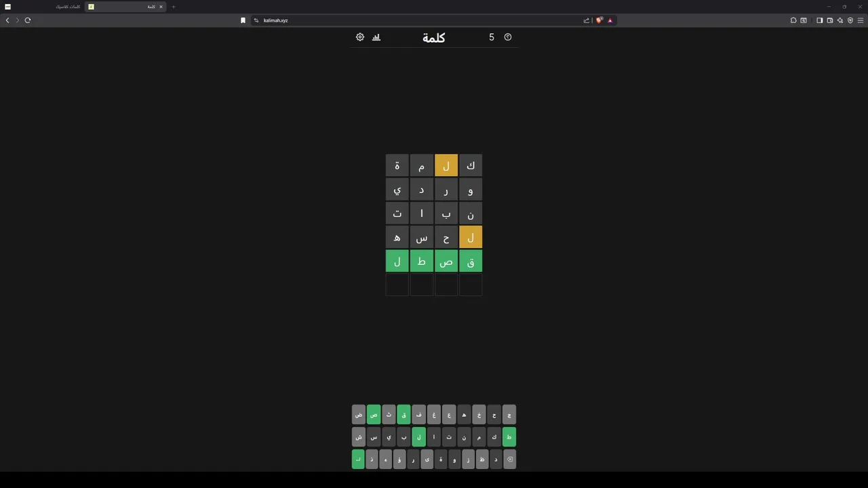Tap the ش key on the keyboard

(359, 437)
